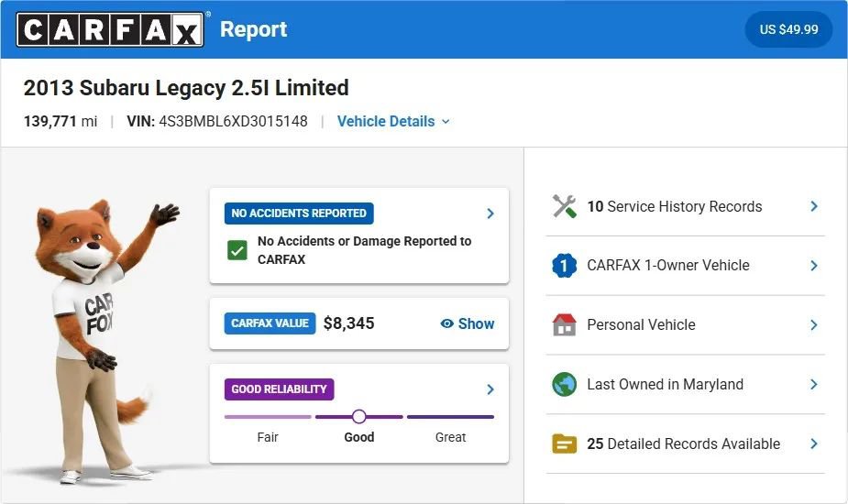This screenshot has width=848, height=504.
Task: Expand the Service History Records chevron
Action: (814, 206)
